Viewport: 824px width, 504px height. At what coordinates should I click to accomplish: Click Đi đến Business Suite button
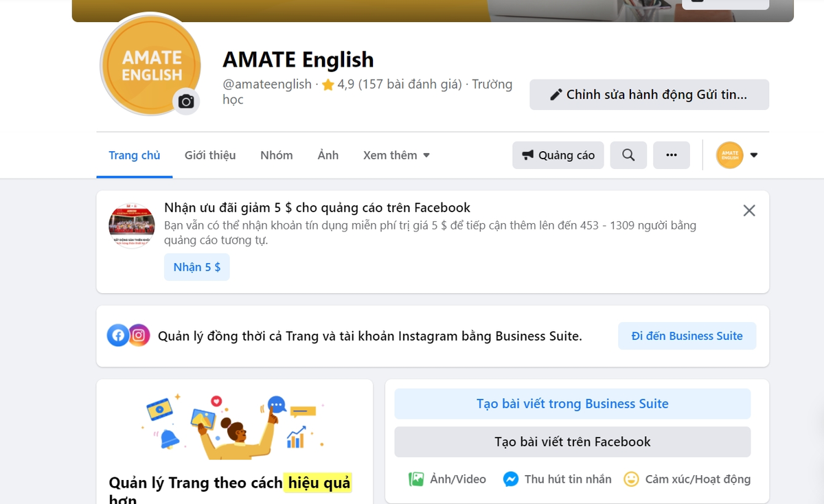[x=687, y=336]
